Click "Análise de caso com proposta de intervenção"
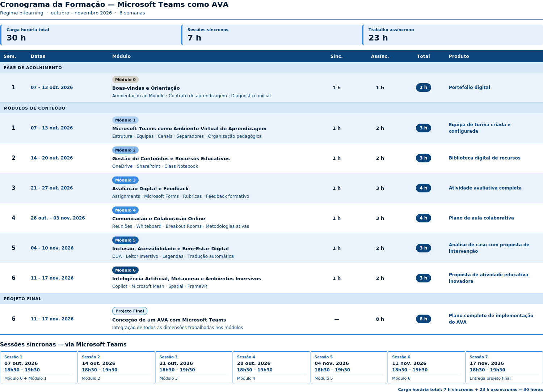 (x=489, y=248)
